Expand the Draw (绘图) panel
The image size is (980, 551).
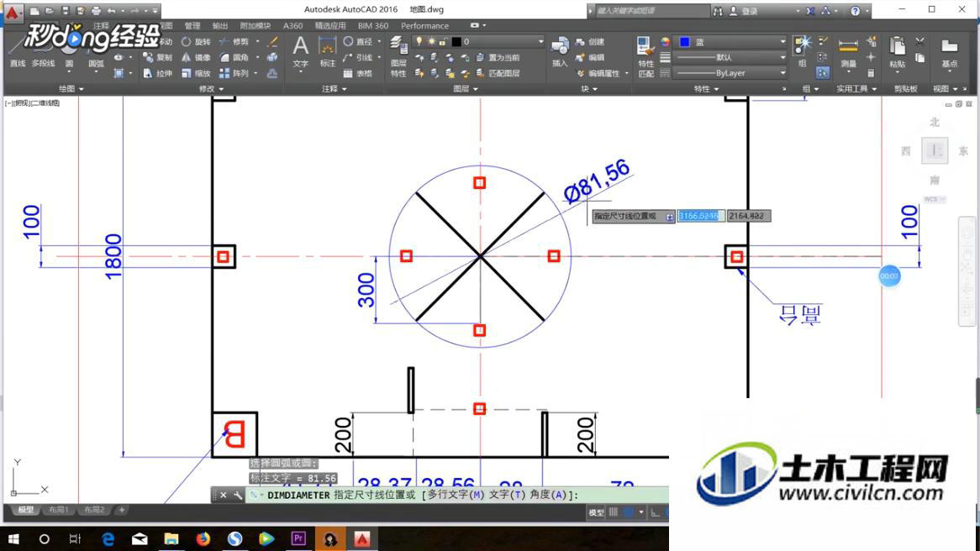[71, 89]
